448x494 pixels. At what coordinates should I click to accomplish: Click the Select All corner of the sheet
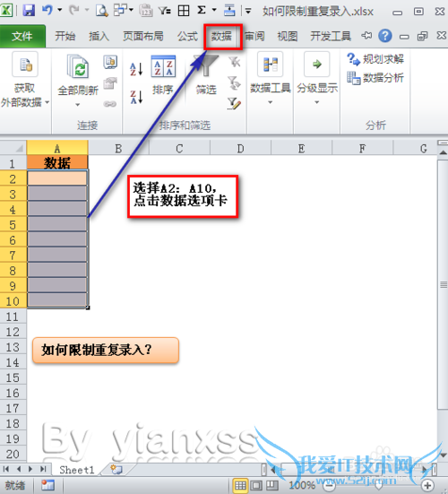tap(13, 147)
